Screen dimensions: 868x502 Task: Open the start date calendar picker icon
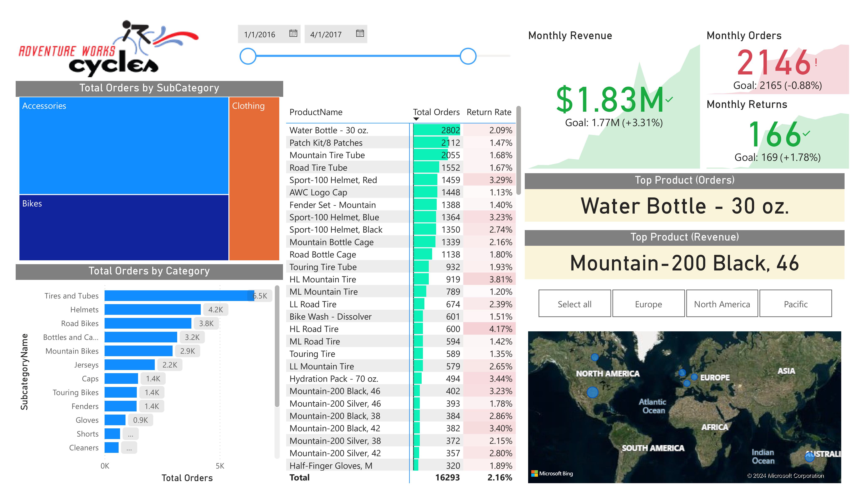click(x=293, y=33)
